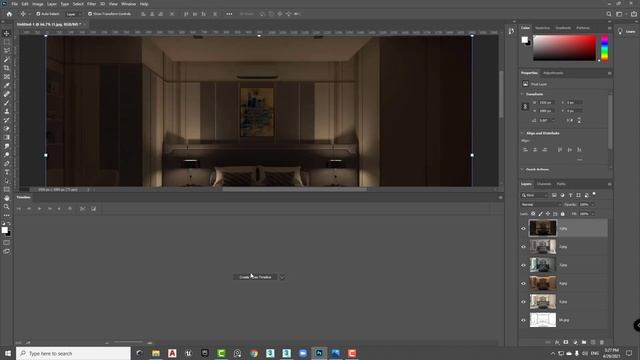The image size is (640, 360).
Task: Open the File menu
Action: tap(14, 4)
